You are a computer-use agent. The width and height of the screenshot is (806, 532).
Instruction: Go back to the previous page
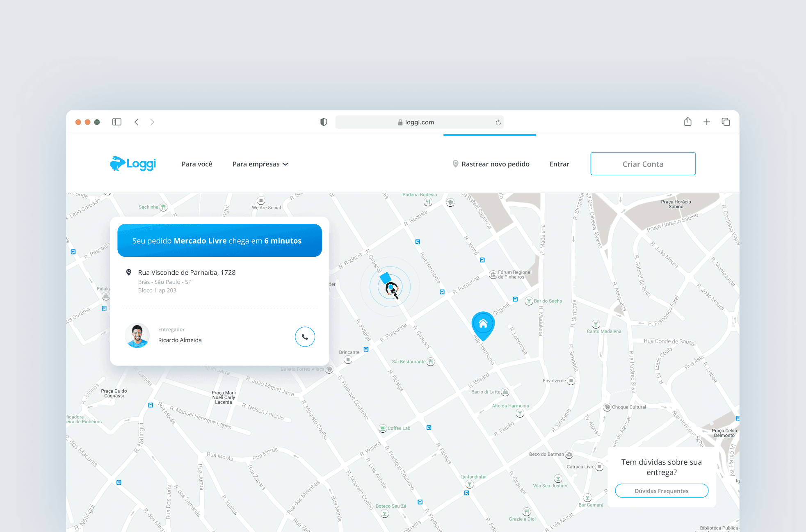pos(137,122)
